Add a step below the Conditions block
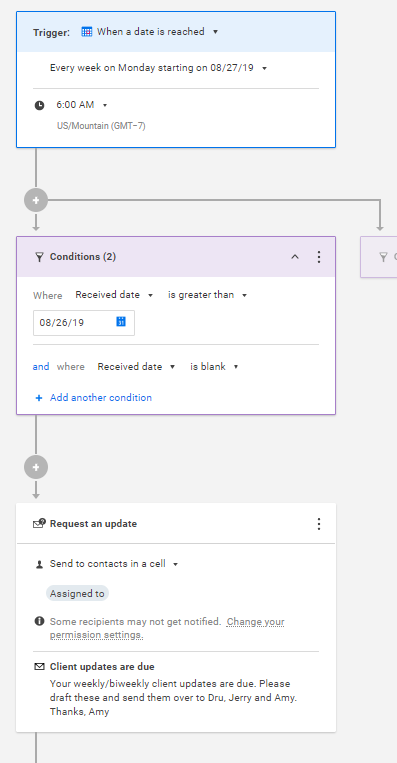The image size is (397, 763). (x=36, y=467)
